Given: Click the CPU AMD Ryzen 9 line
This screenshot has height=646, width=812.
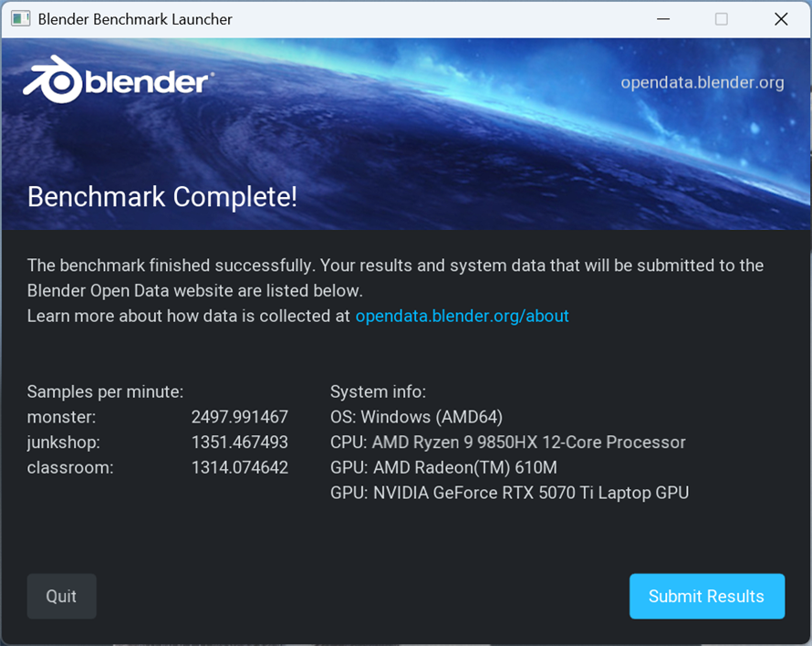Looking at the screenshot, I should (508, 443).
